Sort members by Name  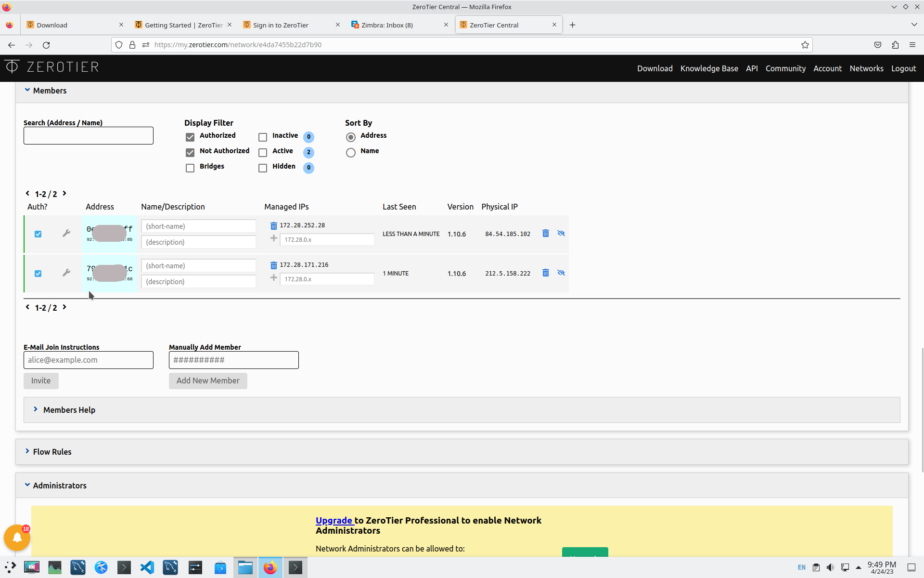pyautogui.click(x=351, y=152)
